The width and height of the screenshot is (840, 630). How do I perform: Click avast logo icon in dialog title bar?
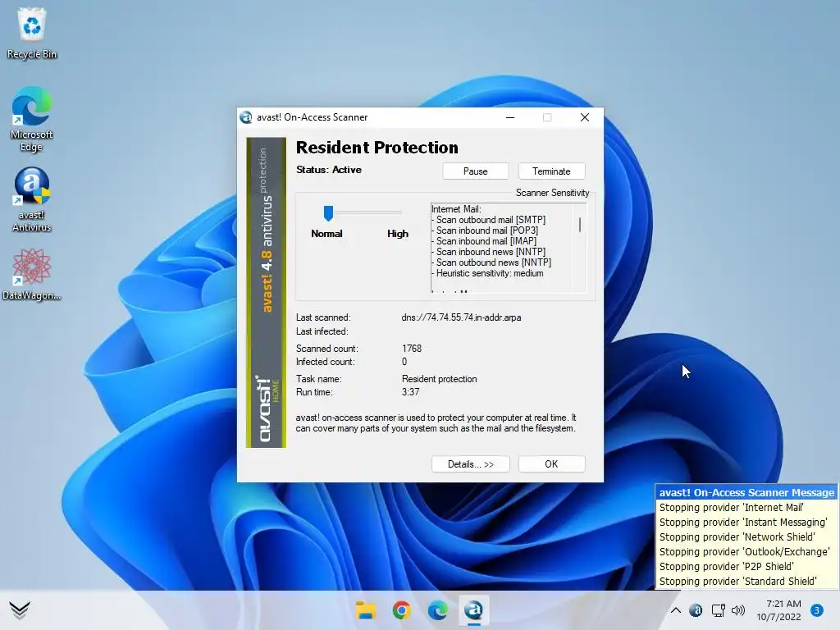coord(246,117)
